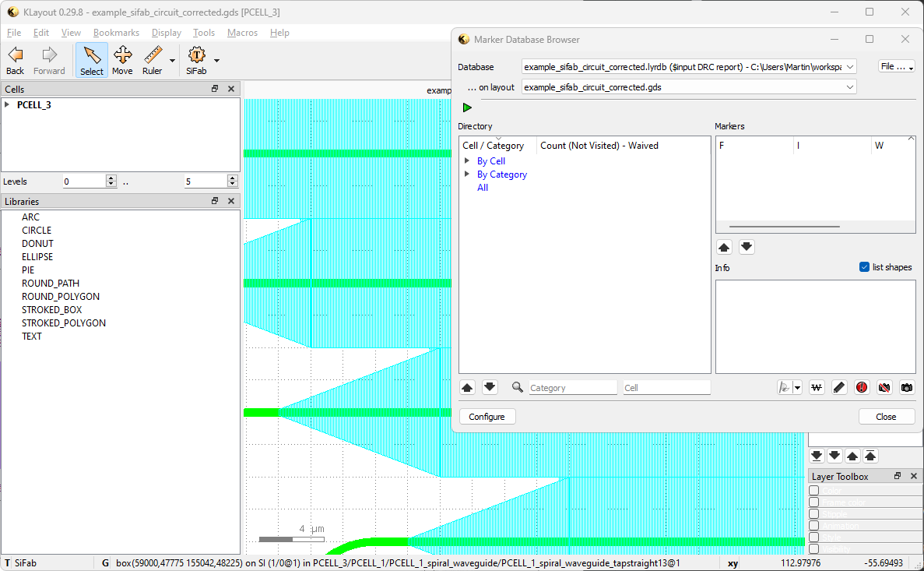Click the Back navigation arrow

pyautogui.click(x=15, y=60)
